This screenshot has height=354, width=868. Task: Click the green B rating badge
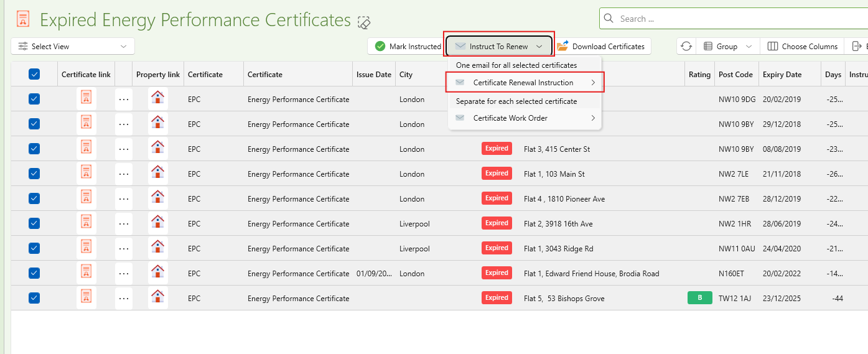coord(700,298)
